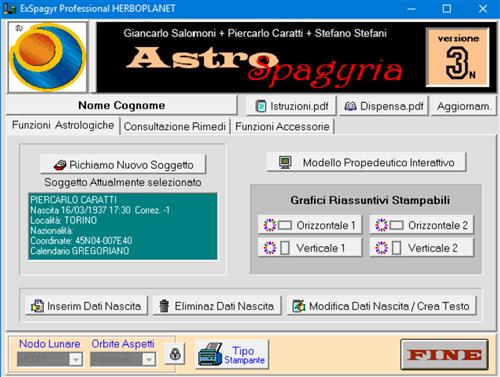Click the printer icon
Screen dimensions: 500x377
tap(210, 354)
